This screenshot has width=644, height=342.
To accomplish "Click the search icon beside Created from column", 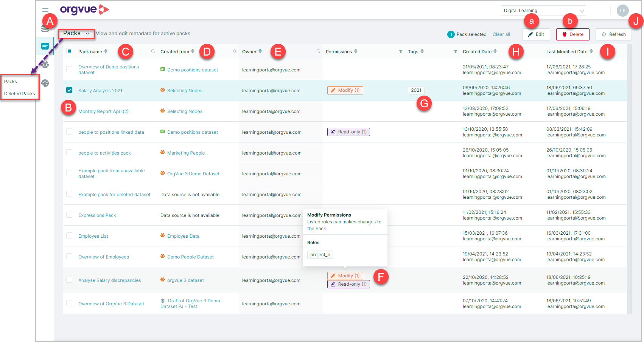I will (235, 51).
